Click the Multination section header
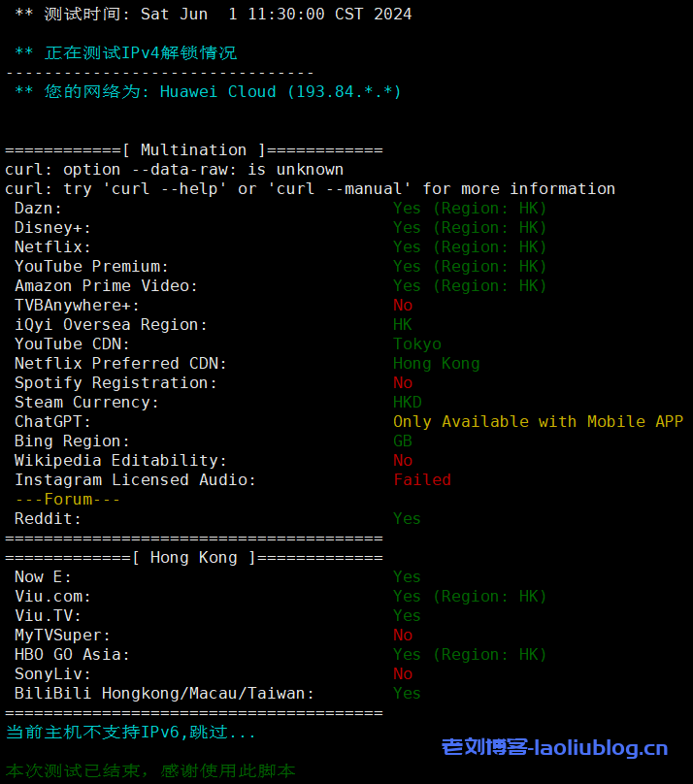This screenshot has width=693, height=784. click(194, 149)
